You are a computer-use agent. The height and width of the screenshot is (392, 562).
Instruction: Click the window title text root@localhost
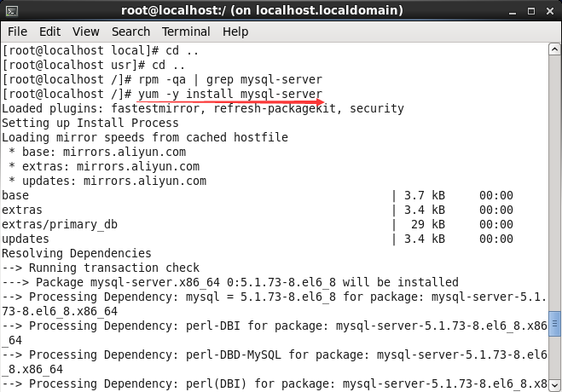(x=262, y=10)
